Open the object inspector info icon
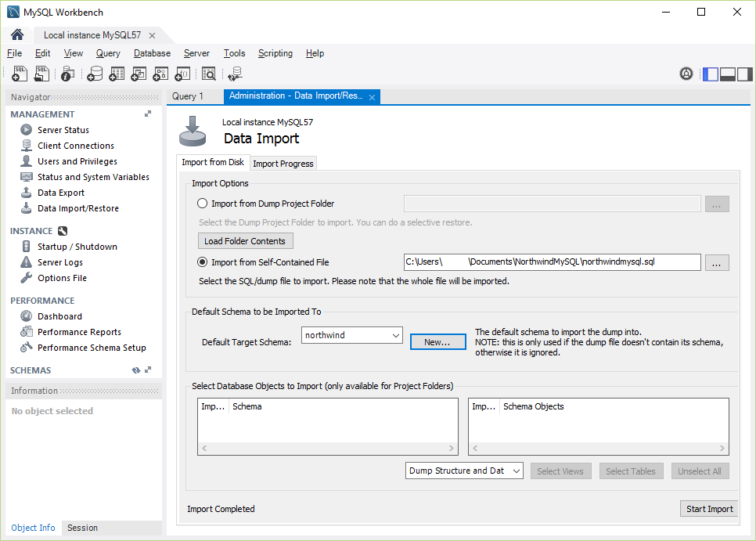 point(67,74)
